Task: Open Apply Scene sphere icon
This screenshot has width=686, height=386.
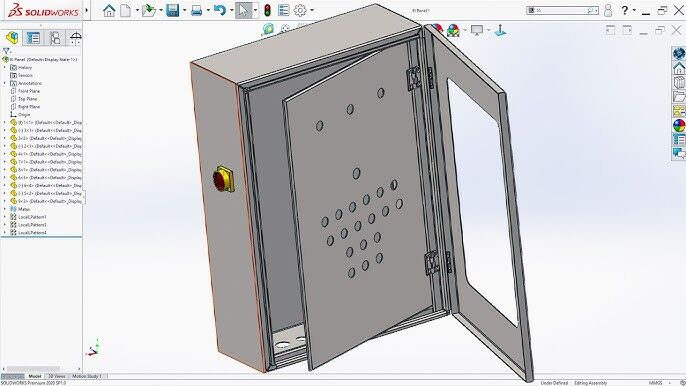Action: [454, 30]
